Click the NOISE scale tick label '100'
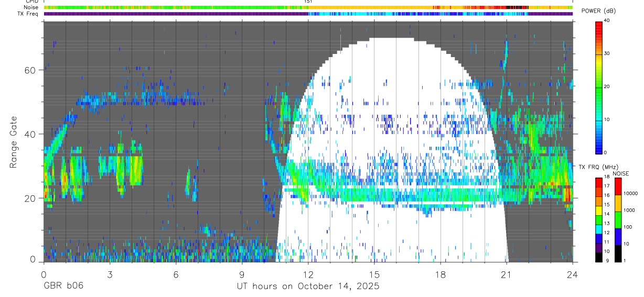Viewport: 644px width, 297px height. tap(628, 227)
